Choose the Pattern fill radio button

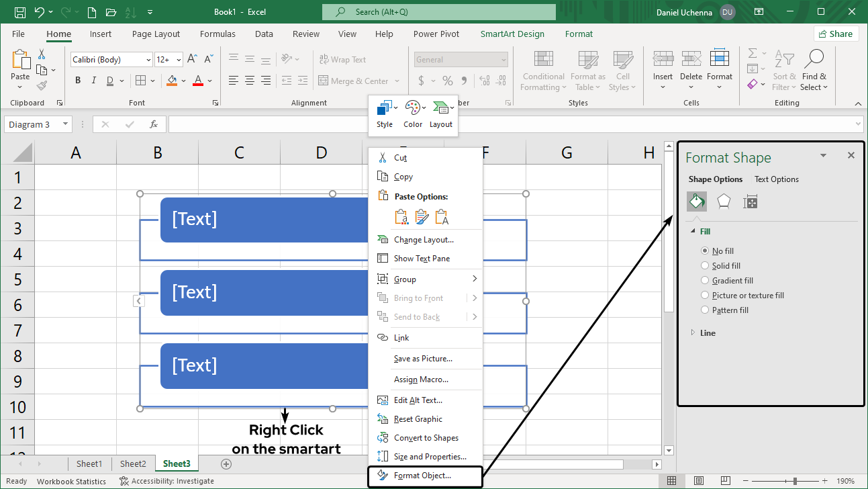(x=705, y=310)
